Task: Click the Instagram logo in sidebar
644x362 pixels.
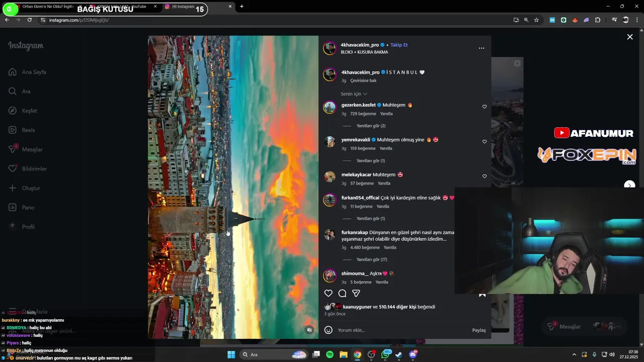Action: (x=26, y=46)
